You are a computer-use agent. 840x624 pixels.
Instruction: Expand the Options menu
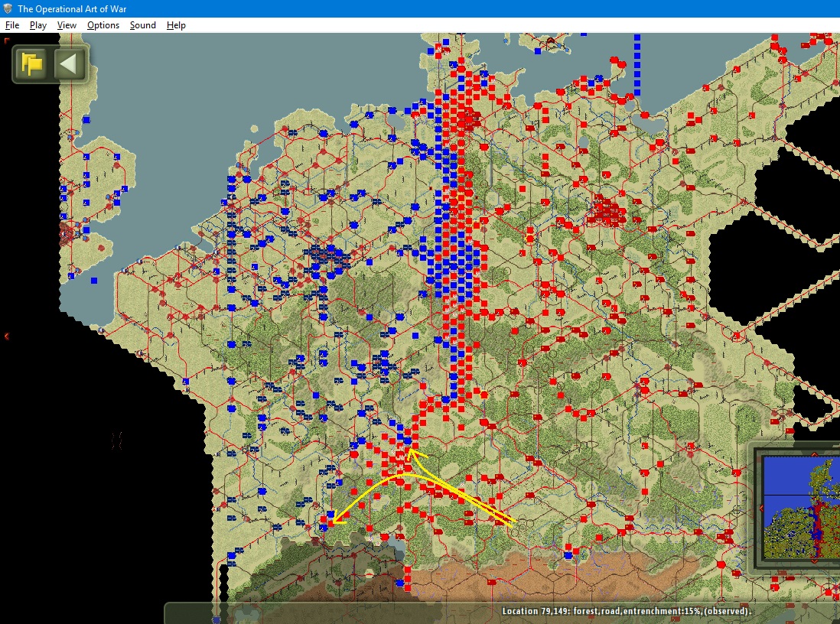tap(103, 25)
